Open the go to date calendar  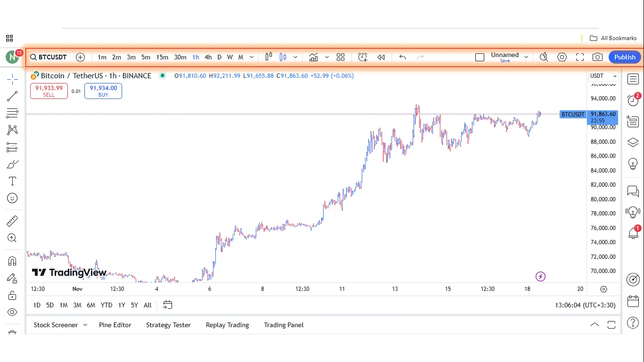168,305
